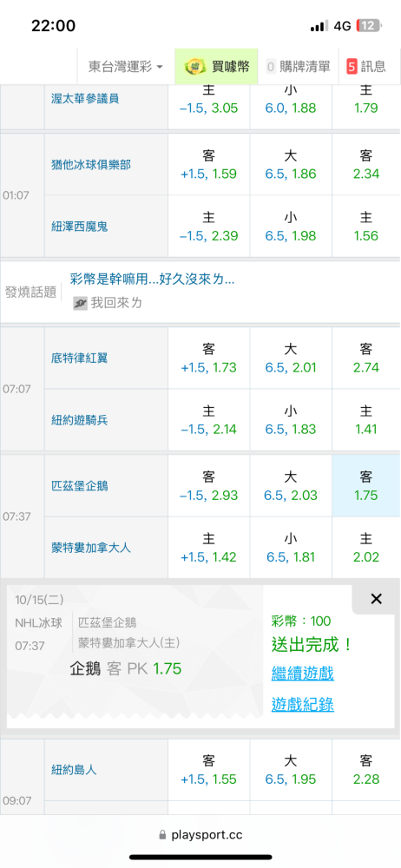The width and height of the screenshot is (401, 868).
Task: Pick 小 6.5, 1.98 for 紐澤西魔鬼
Action: [291, 227]
